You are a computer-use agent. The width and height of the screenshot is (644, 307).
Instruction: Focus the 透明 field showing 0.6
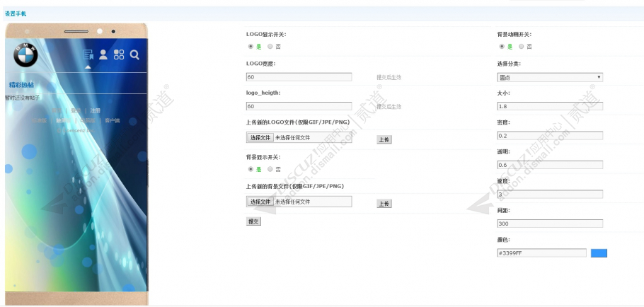point(550,165)
